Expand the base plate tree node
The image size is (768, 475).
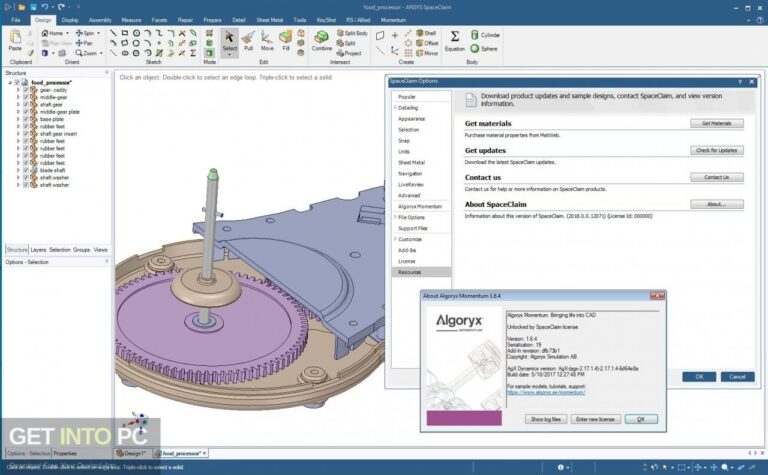[x=19, y=119]
